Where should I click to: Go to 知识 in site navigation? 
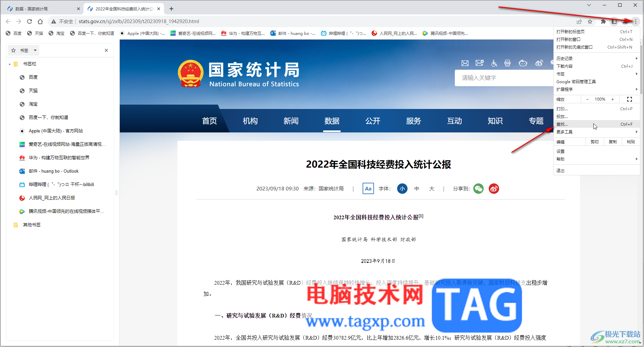pyautogui.click(x=495, y=121)
